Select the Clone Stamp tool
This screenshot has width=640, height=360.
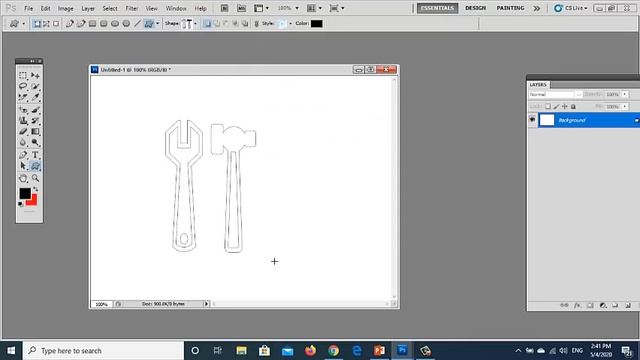tap(23, 120)
